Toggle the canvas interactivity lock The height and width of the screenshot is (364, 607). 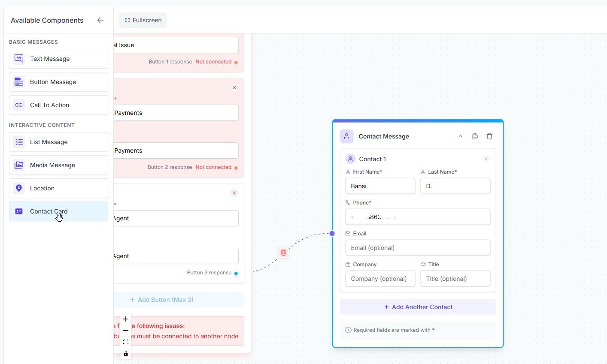coord(126,354)
